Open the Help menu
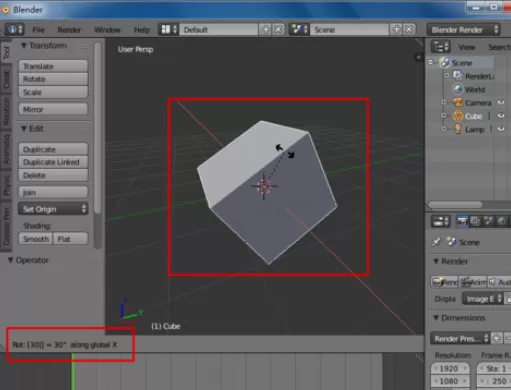 pos(142,30)
